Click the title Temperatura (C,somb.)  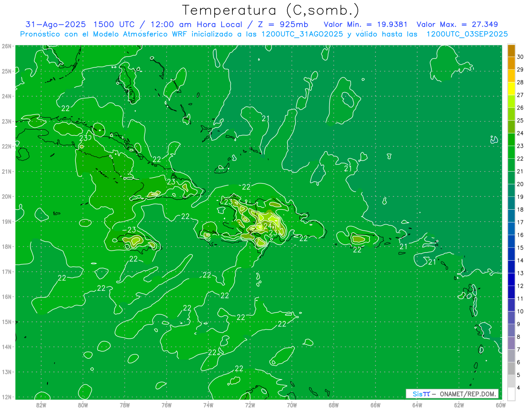271,10
